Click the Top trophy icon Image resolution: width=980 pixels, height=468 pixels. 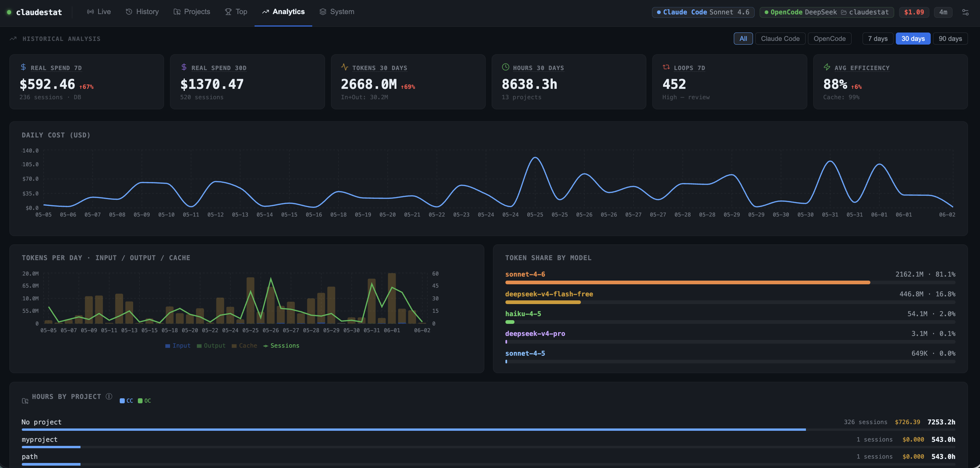(x=228, y=12)
